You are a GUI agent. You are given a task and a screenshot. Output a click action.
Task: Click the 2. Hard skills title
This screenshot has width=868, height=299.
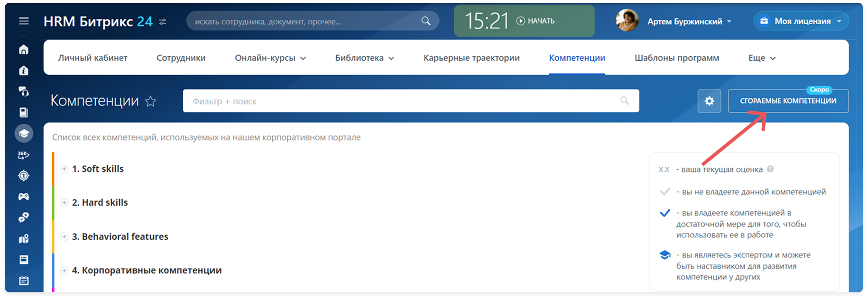[x=100, y=202]
